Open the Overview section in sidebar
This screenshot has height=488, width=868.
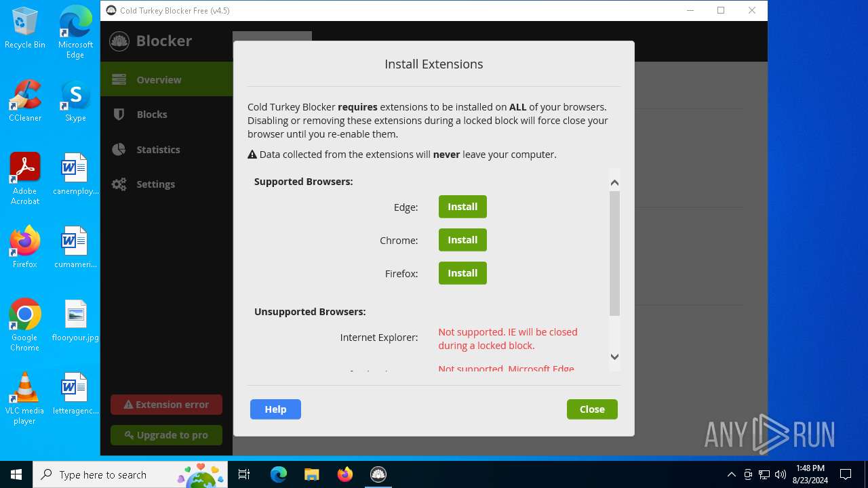click(x=167, y=79)
